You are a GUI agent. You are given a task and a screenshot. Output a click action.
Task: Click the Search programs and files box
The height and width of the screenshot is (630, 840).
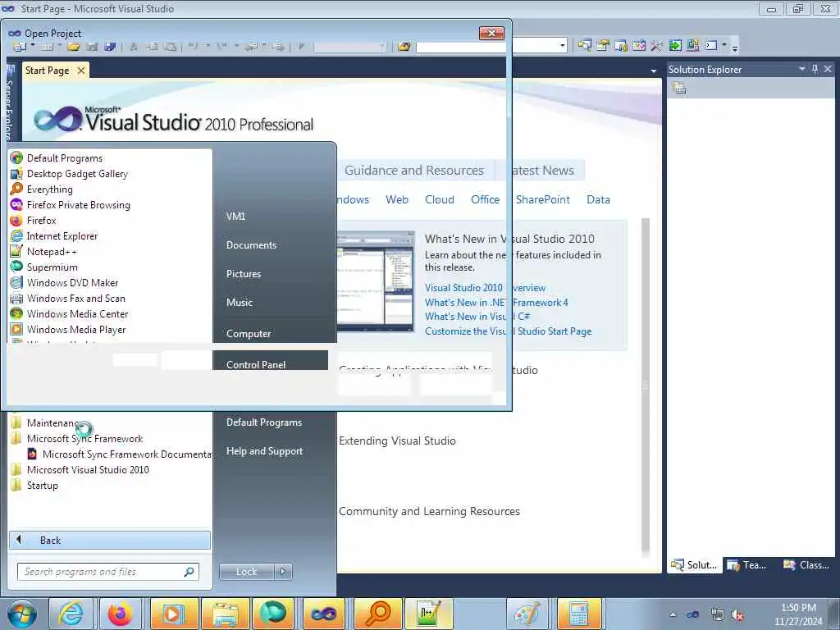coord(107,572)
